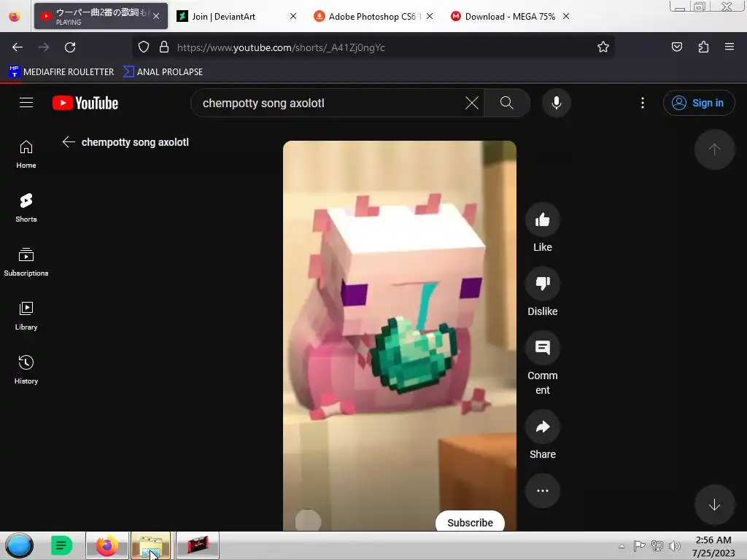Open Subscriptions in YouTube sidebar
Image resolution: width=747 pixels, height=560 pixels.
pyautogui.click(x=26, y=262)
